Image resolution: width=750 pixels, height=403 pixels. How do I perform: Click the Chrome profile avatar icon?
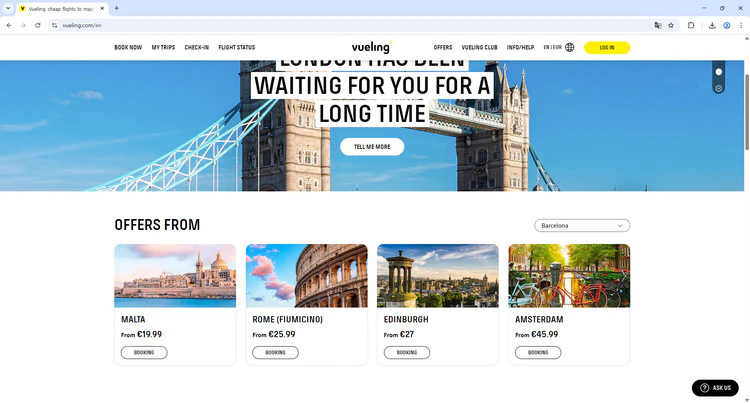[727, 25]
